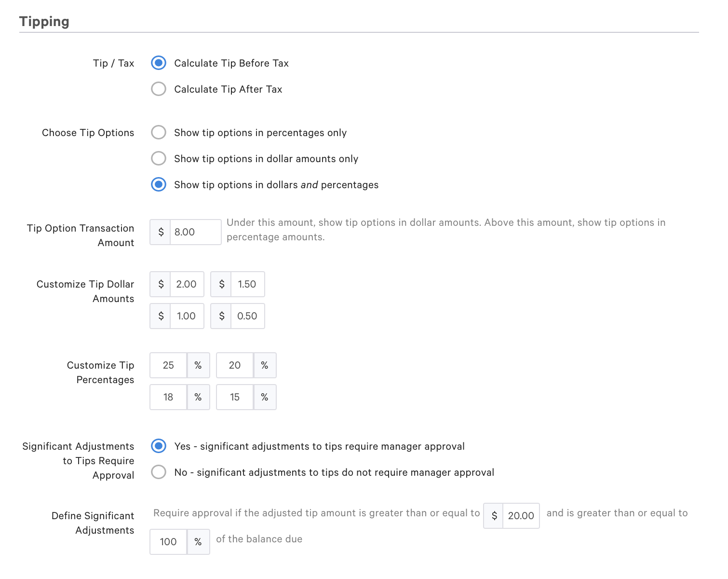Click the 18 percent tip field

168,397
